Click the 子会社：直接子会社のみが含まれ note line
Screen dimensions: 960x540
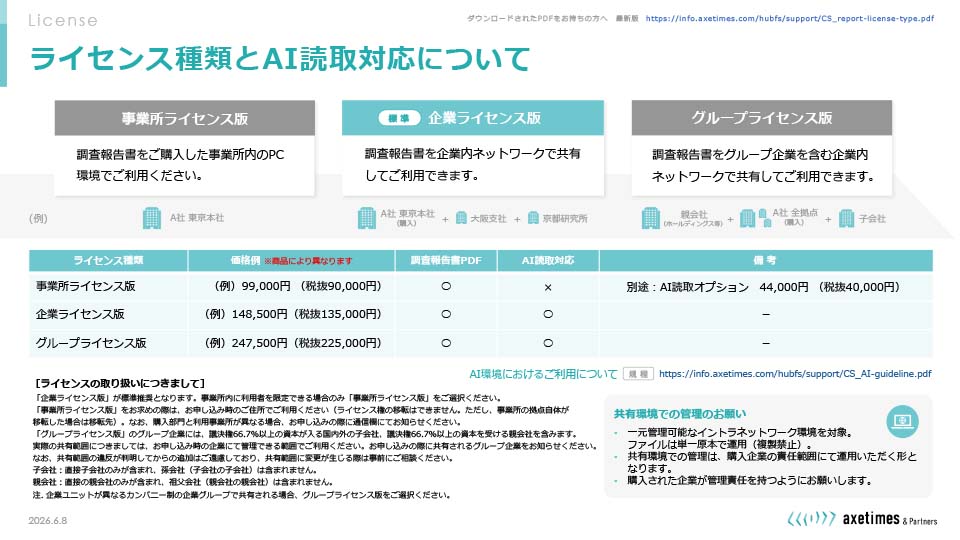pyautogui.click(x=175, y=470)
